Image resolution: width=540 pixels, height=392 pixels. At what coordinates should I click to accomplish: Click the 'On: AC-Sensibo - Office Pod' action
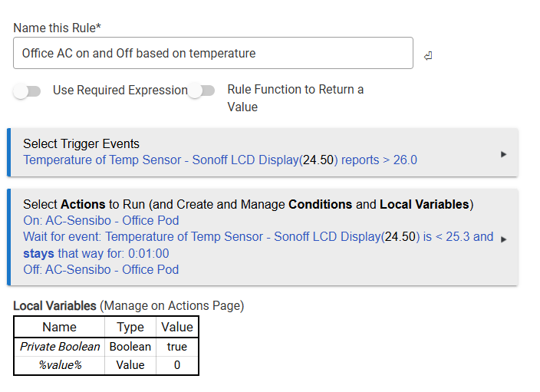click(100, 221)
